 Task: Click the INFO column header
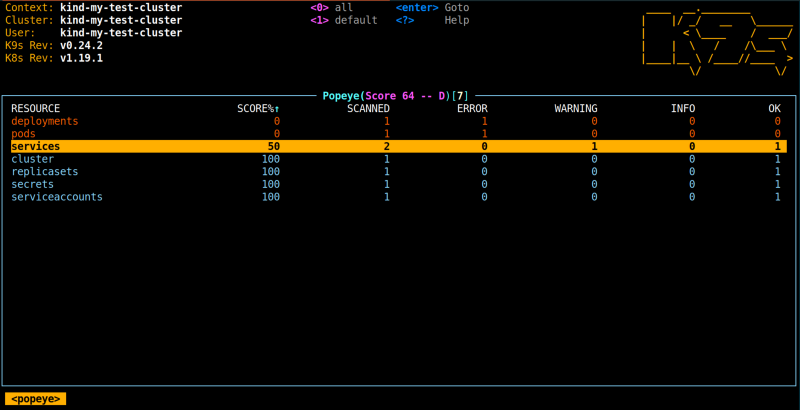click(683, 109)
